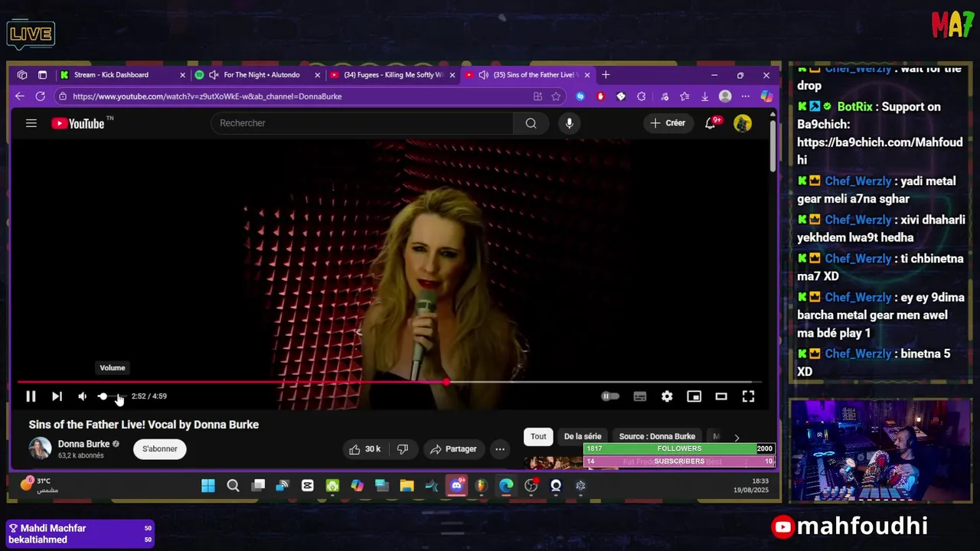Mute the For The Night tab audio icon
This screenshot has height=551, width=980.
click(214, 75)
